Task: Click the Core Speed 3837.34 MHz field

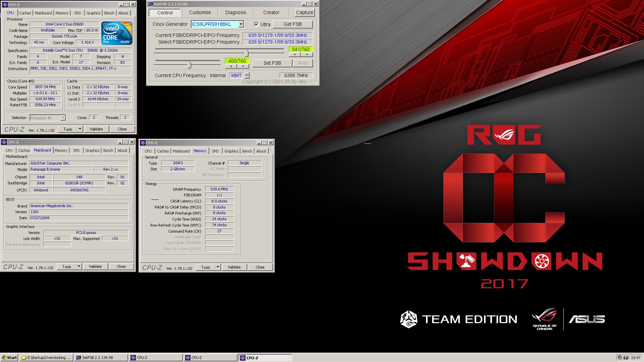Action: click(45, 87)
